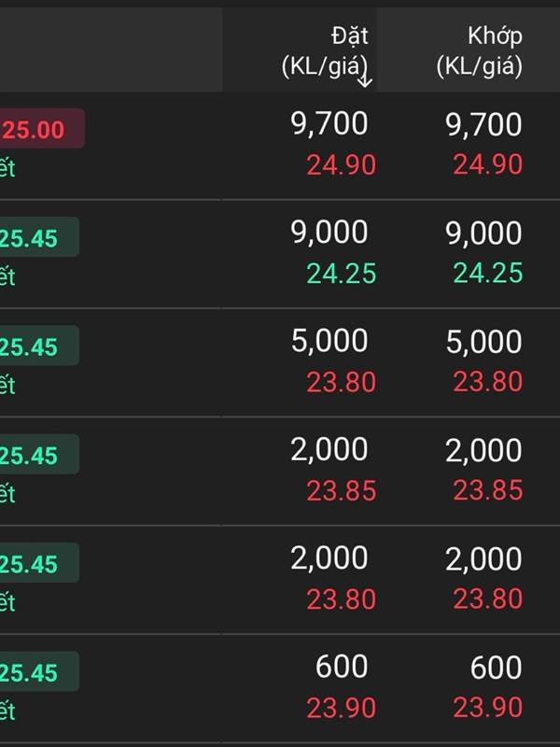Screen dimensions: 560x747
Task: Click the 5,000 placed volume in Đặt column
Action: click(329, 342)
